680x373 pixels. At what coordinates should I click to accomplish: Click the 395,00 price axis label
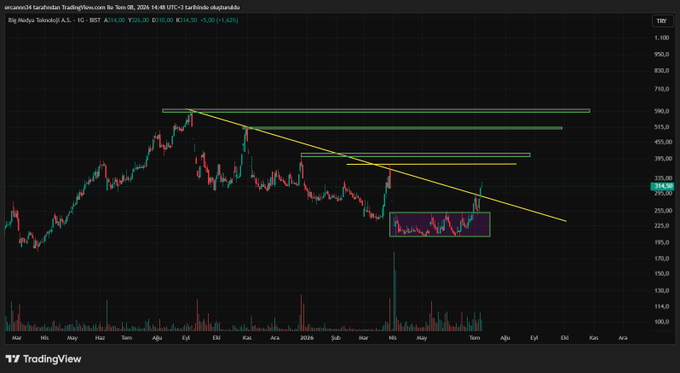pyautogui.click(x=663, y=159)
